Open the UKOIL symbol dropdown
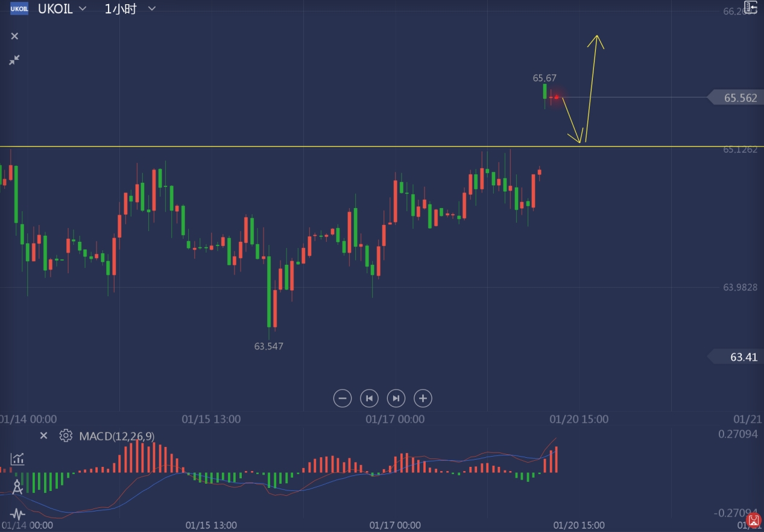This screenshot has width=764, height=532. point(83,9)
